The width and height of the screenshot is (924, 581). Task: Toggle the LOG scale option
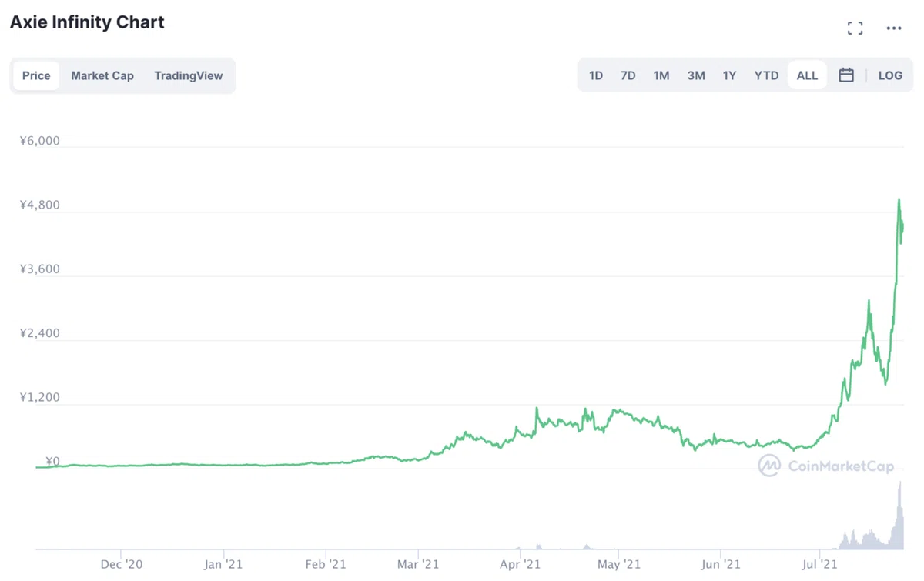(x=890, y=75)
